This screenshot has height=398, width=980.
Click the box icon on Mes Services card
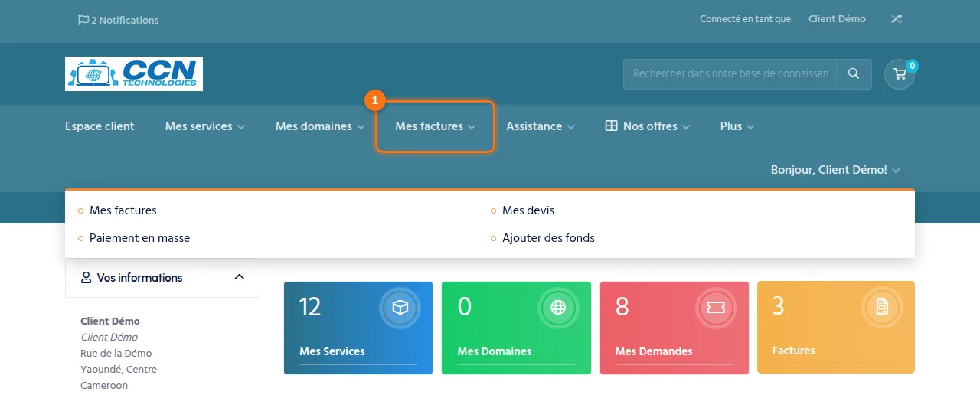[400, 308]
